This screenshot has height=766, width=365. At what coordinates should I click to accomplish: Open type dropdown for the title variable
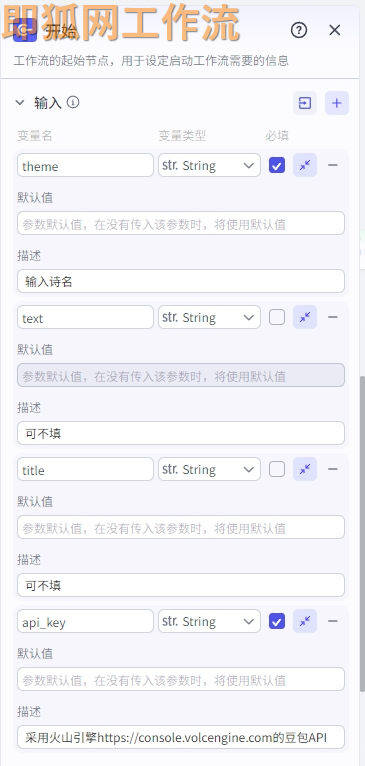click(x=209, y=469)
